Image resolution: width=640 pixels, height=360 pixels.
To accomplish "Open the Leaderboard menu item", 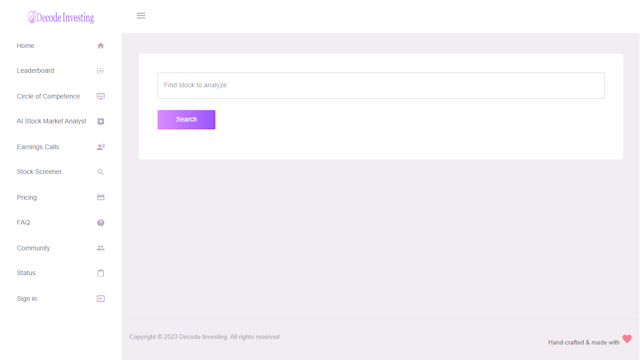I will pyautogui.click(x=60, y=71).
